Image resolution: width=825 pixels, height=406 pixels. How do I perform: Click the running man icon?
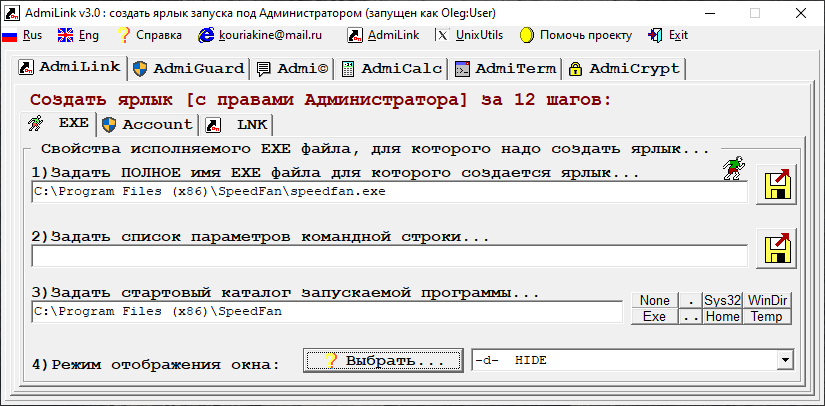[734, 168]
